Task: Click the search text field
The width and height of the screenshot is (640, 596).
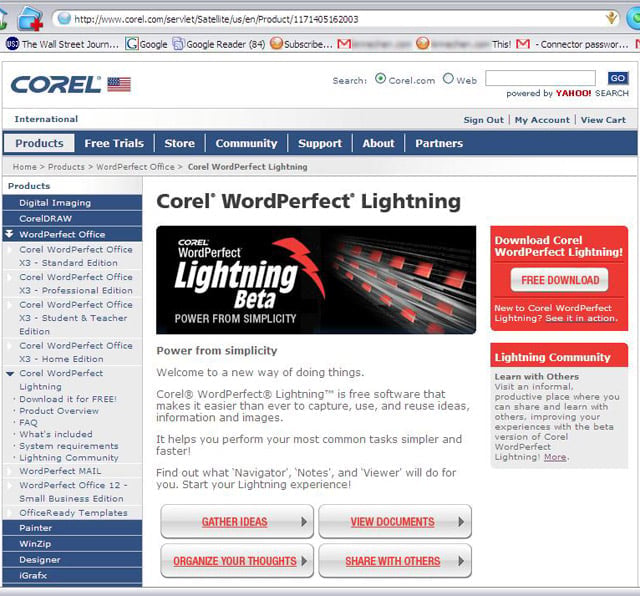Action: click(540, 78)
